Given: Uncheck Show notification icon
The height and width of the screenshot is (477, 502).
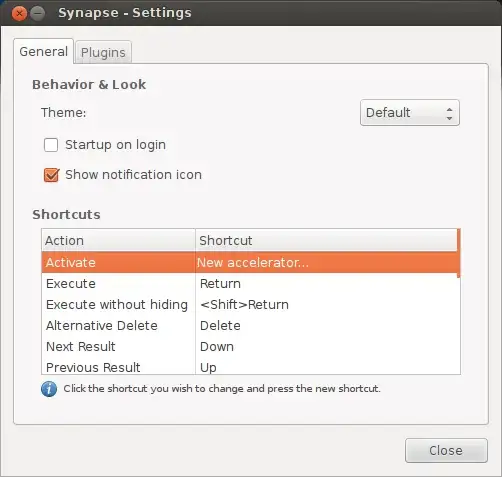Looking at the screenshot, I should [51, 175].
